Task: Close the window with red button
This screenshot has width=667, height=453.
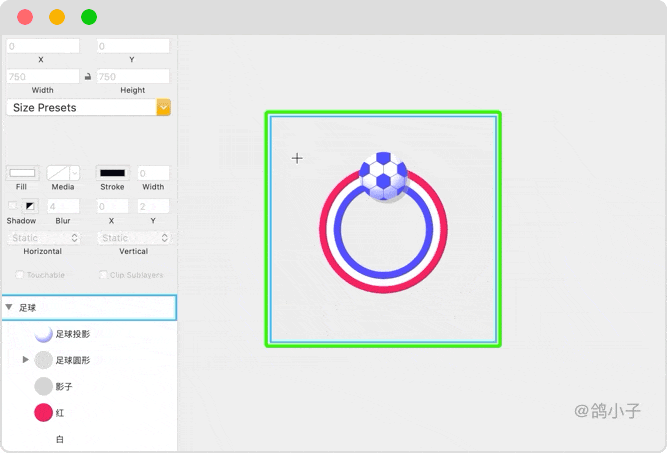Action: (25, 17)
